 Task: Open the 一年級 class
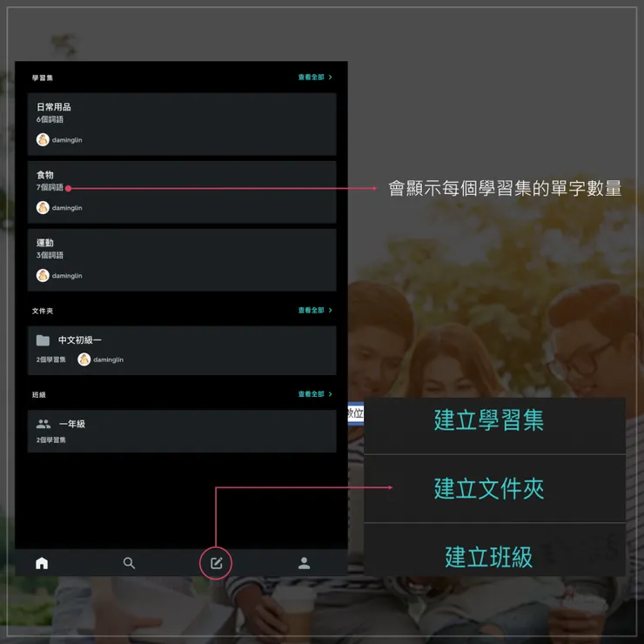coord(182,431)
